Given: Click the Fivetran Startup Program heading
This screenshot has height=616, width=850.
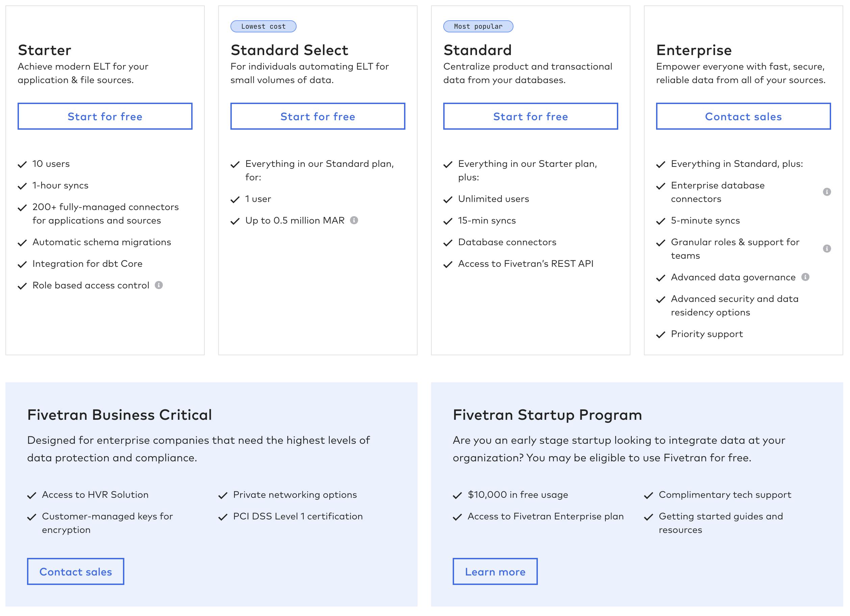Looking at the screenshot, I should point(547,415).
